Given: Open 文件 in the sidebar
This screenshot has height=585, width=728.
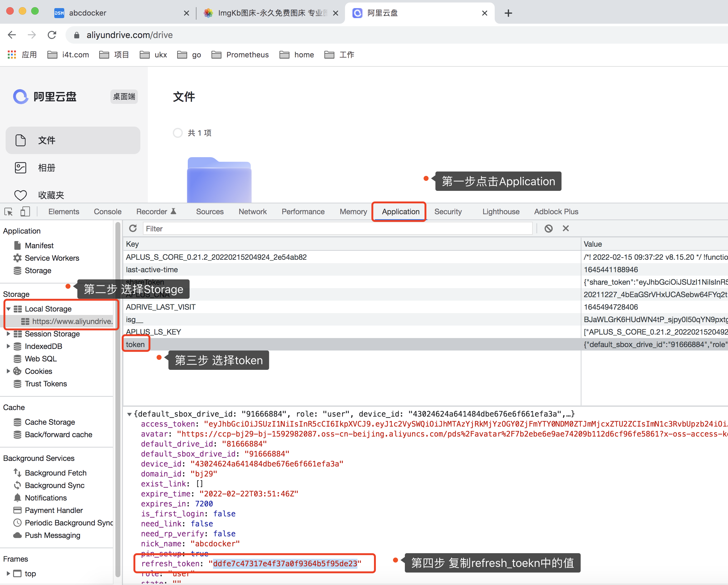Looking at the screenshot, I should coord(73,140).
